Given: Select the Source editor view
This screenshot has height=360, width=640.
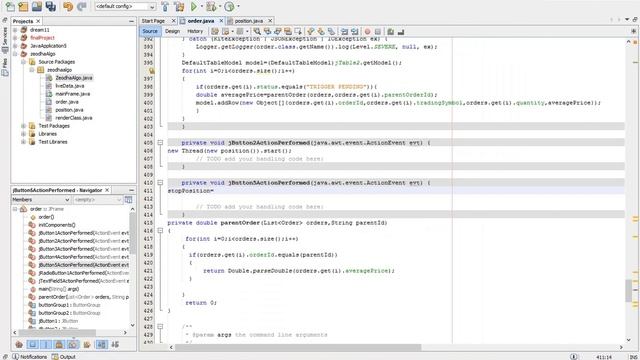Looking at the screenshot, I should click(150, 31).
